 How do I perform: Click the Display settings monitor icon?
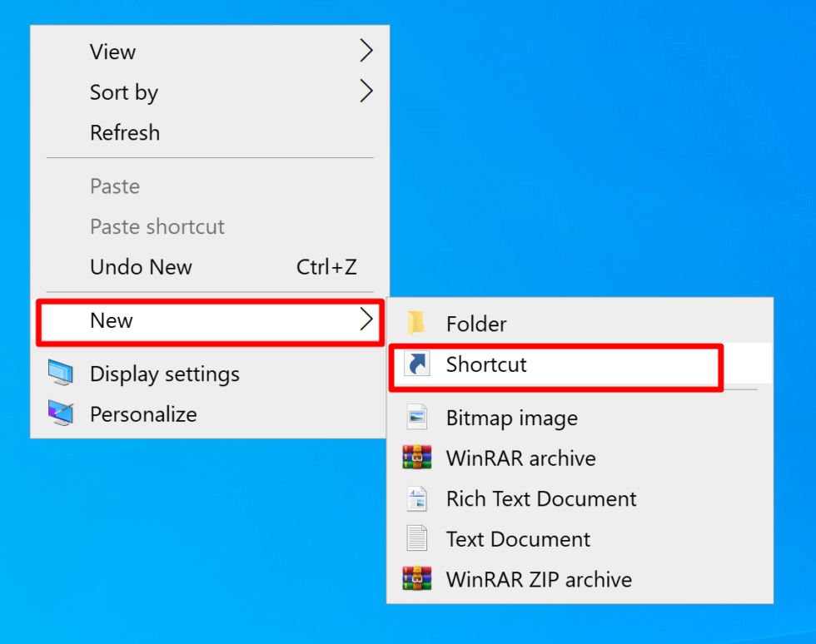tap(62, 374)
